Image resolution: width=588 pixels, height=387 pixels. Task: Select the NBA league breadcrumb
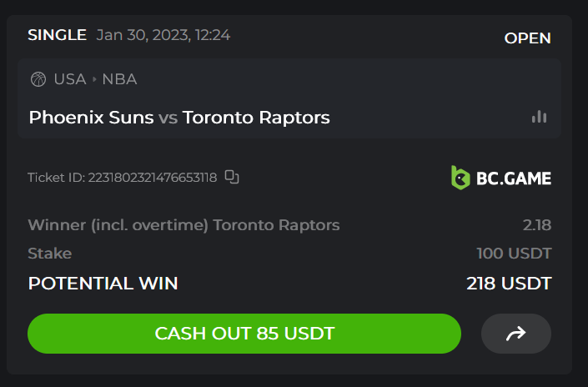(x=119, y=80)
